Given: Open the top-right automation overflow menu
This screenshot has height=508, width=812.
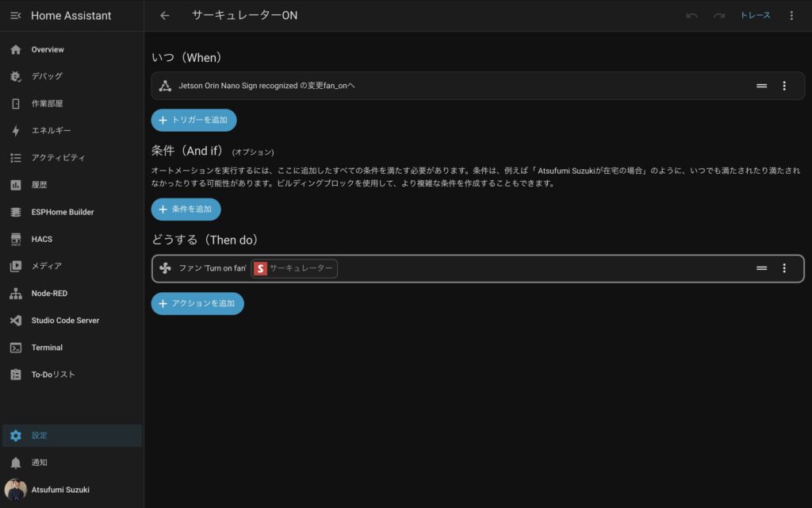Looking at the screenshot, I should coord(791,16).
